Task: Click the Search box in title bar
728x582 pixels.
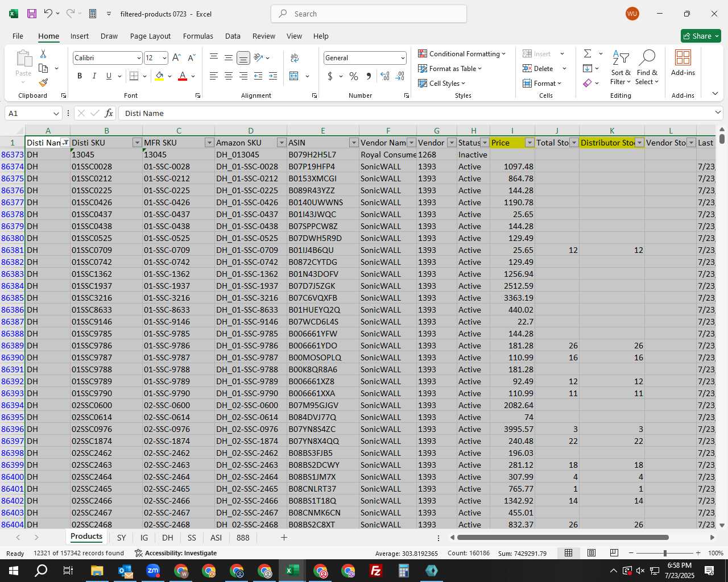Action: coord(369,14)
